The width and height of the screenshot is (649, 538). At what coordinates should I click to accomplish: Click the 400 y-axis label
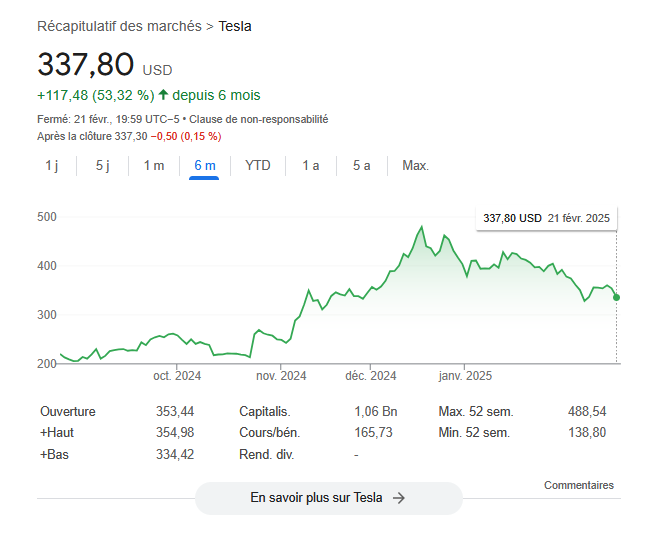[47, 266]
